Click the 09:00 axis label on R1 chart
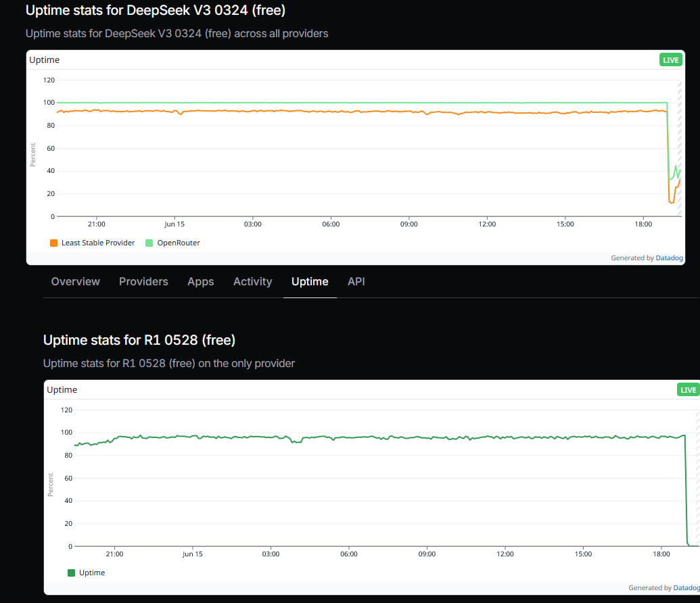Screen dimensions: 700x603 pos(427,554)
